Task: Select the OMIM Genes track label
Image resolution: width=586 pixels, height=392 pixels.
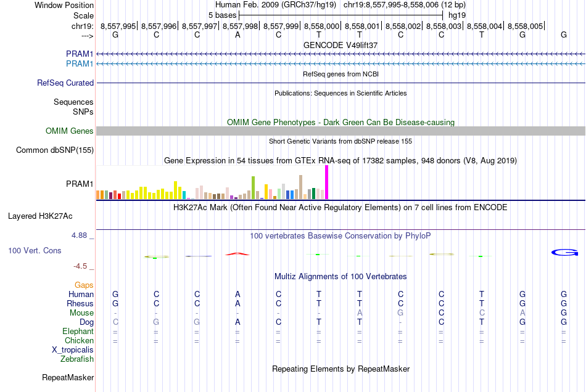Action: [x=70, y=131]
